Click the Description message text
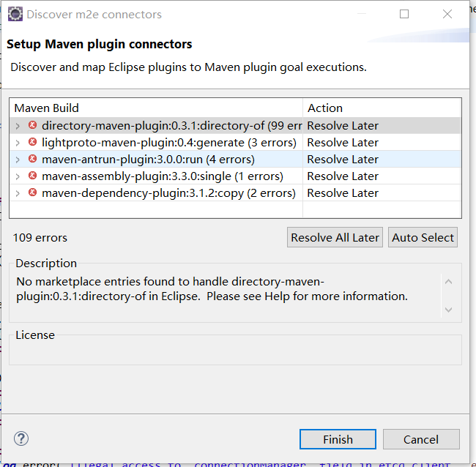Image resolution: width=476 pixels, height=467 pixels. pyautogui.click(x=212, y=289)
